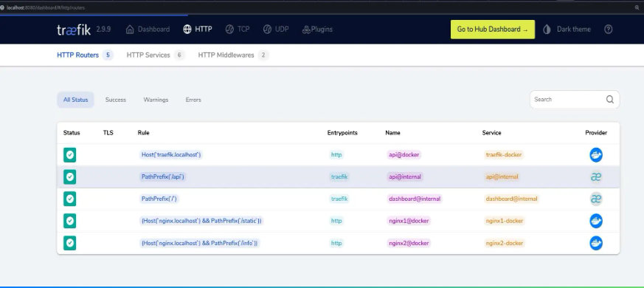The width and height of the screenshot is (644, 288).
Task: Click status icon of api@docker row
Action: point(70,154)
